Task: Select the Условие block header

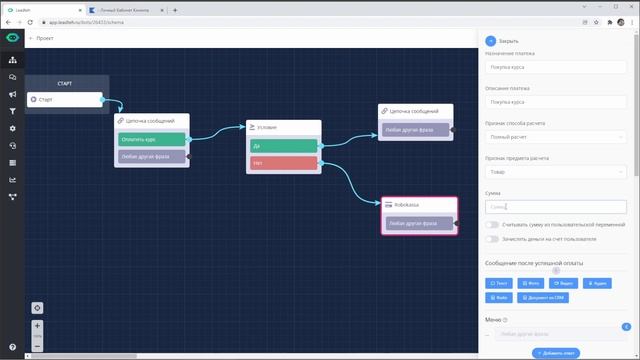Action: 284,127
